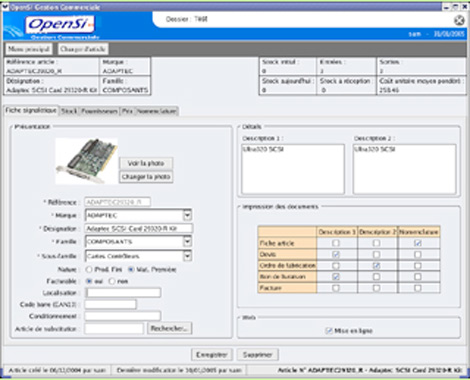The image size is (470, 380).
Task: Toggle Ordre de fabrication Nomenclature checkbox
Action: pos(418,266)
